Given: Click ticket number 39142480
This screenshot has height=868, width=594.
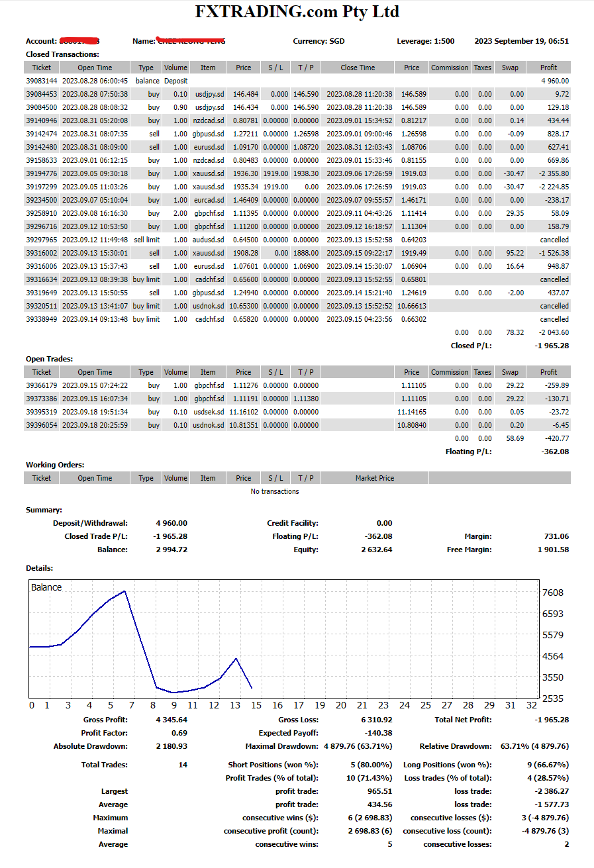Looking at the screenshot, I should coord(41,147).
